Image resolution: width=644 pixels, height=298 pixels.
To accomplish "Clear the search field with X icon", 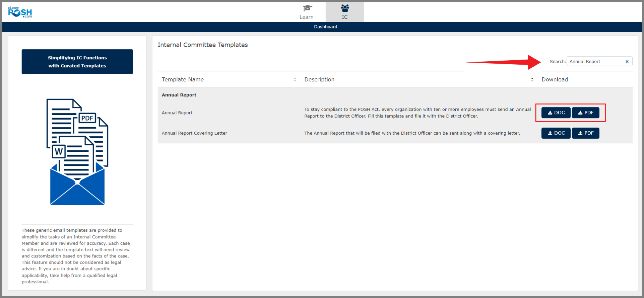I will [x=627, y=62].
